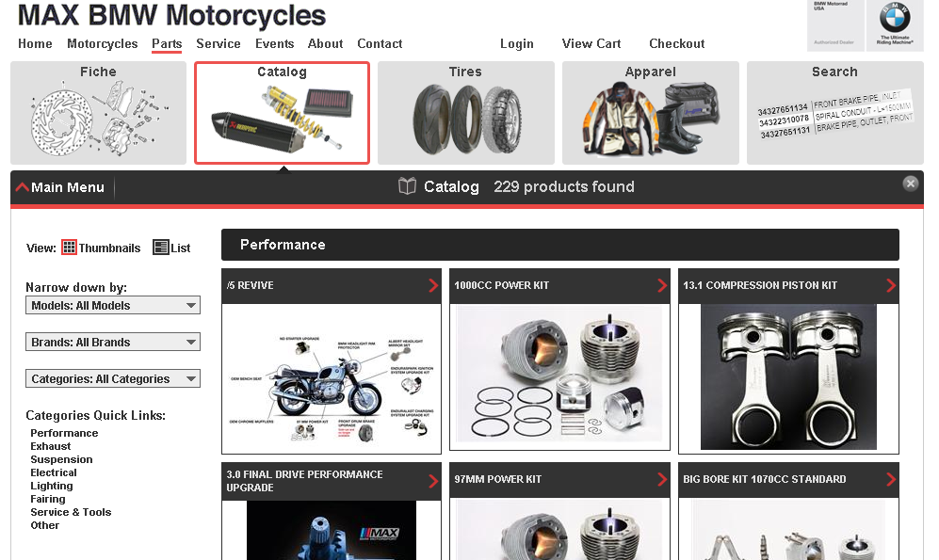Click the 1000CC POWER KIT arrow icon

point(662,285)
